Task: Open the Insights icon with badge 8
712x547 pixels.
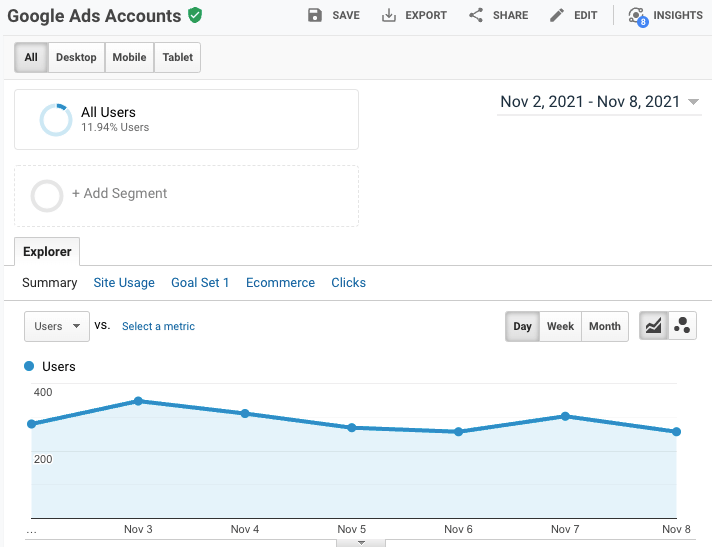Action: point(638,16)
